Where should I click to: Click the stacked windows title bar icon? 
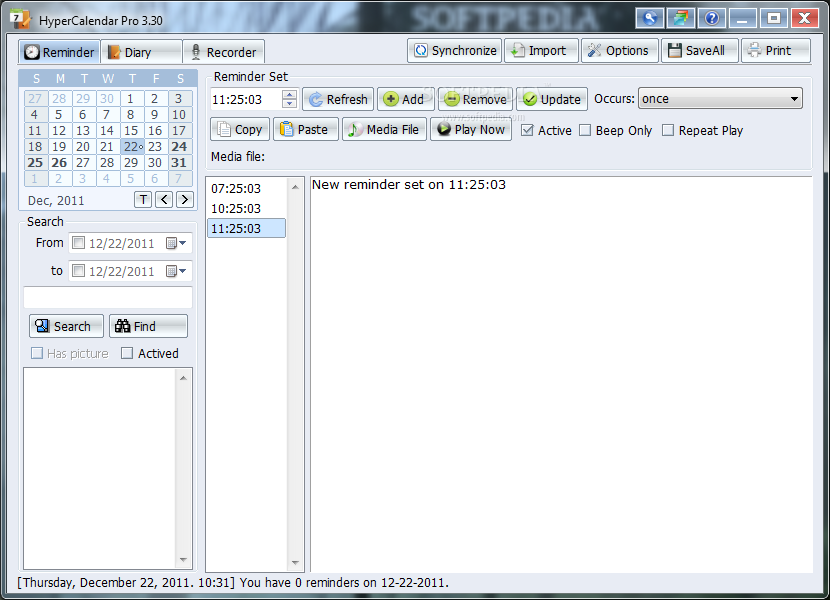(x=681, y=19)
